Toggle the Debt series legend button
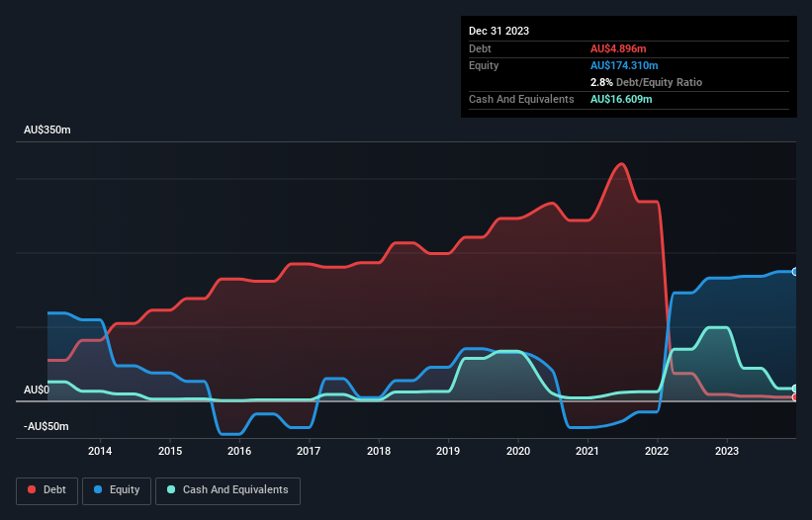 click(47, 490)
